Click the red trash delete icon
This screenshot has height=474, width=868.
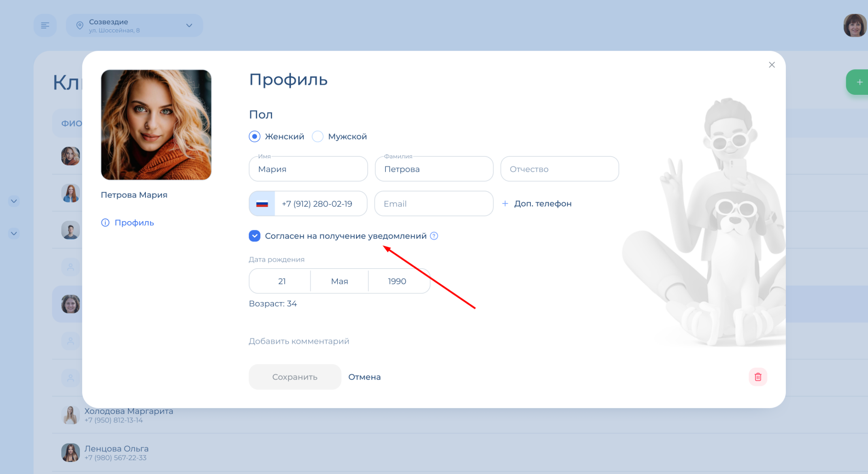point(758,377)
